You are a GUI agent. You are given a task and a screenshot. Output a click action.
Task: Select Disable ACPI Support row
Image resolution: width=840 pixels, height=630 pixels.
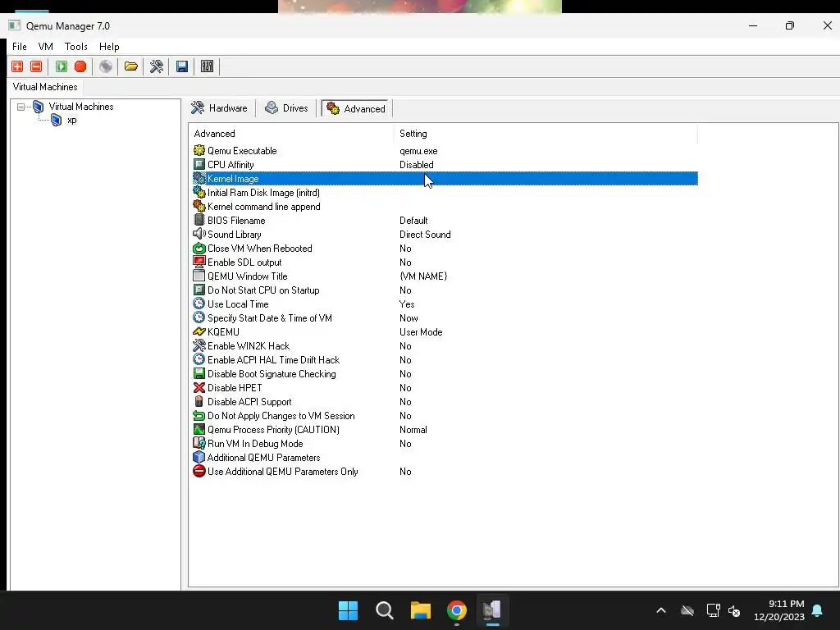pyautogui.click(x=445, y=401)
